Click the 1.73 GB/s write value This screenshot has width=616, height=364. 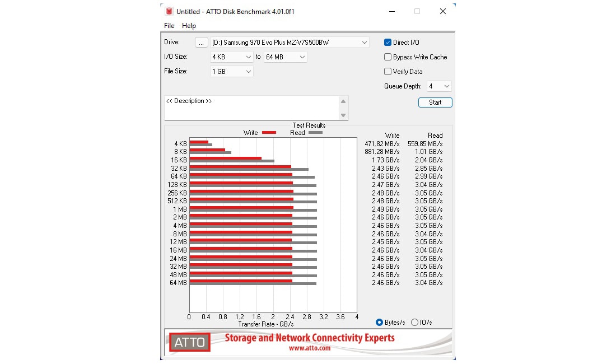click(x=386, y=160)
